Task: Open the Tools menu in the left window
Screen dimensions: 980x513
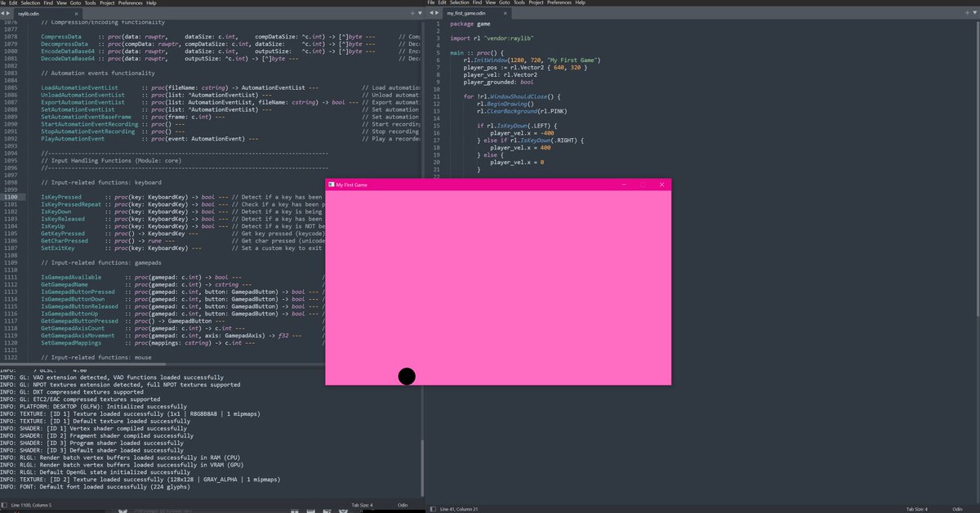Action: tap(92, 2)
